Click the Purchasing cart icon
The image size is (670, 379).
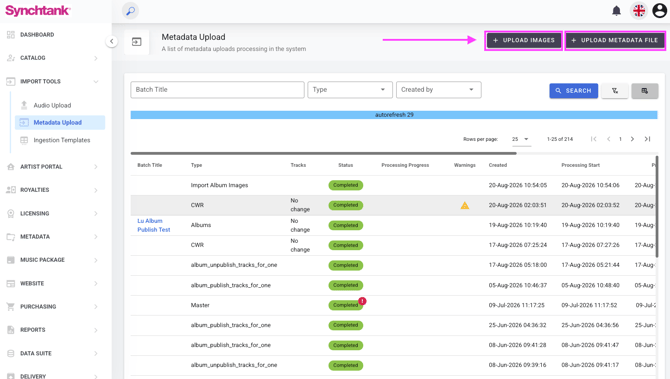click(11, 306)
